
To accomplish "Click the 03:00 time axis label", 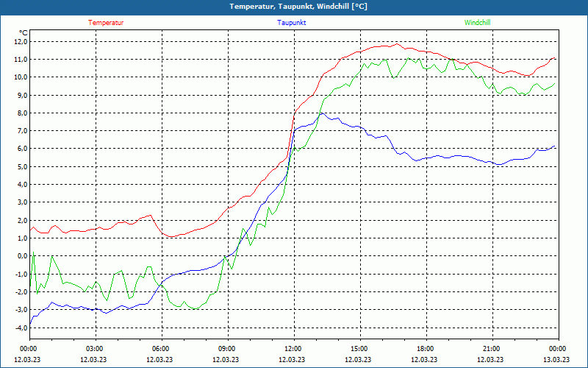I will (96, 349).
